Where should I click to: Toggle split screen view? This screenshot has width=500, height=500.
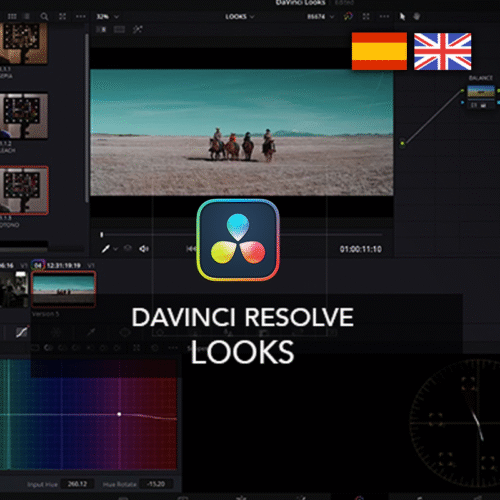(119, 30)
